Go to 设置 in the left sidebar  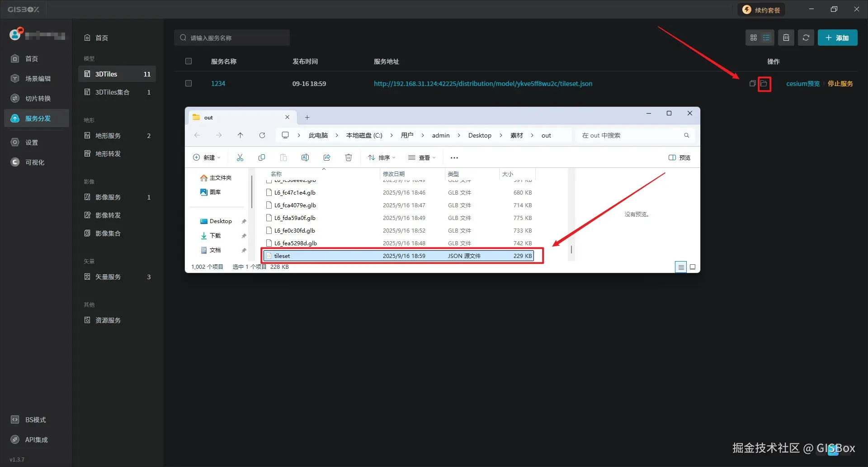[37, 143]
